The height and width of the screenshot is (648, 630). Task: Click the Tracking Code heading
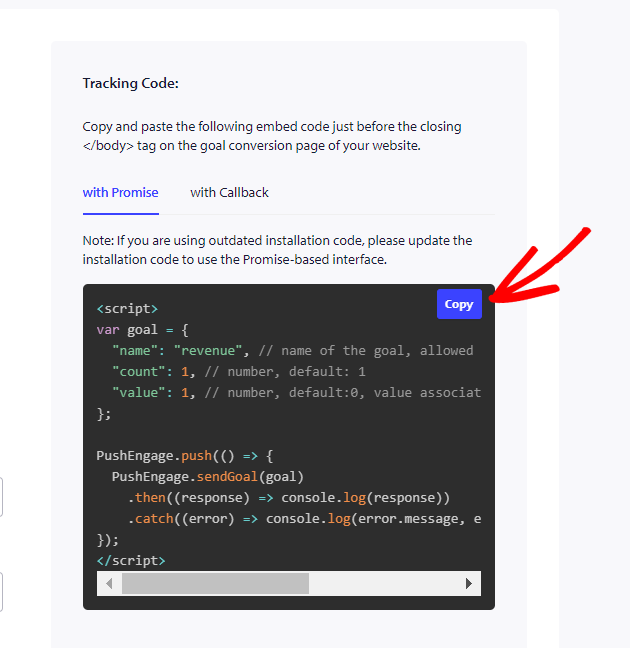tap(131, 83)
